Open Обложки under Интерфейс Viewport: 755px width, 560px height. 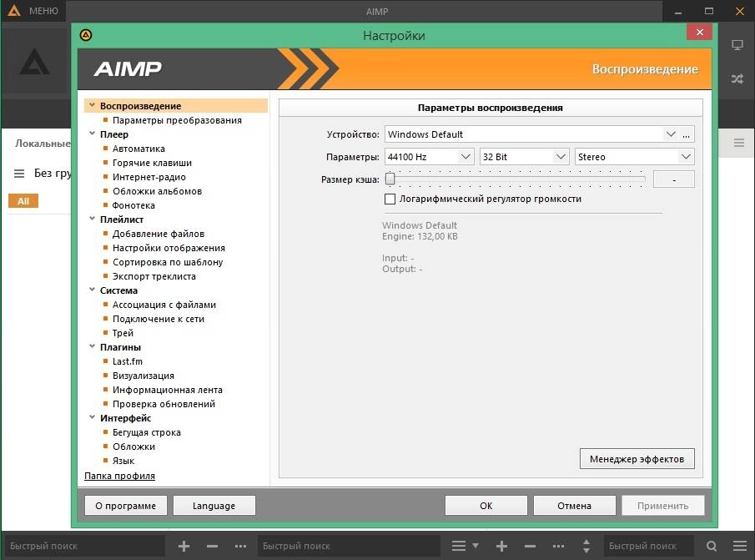tap(133, 446)
